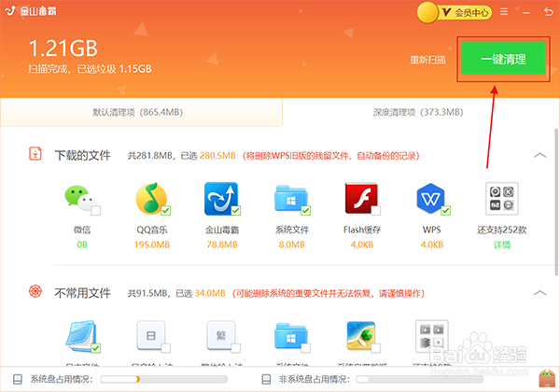Click the 还支持252款 grid icon
This screenshot has height=392, width=560.
[502, 199]
